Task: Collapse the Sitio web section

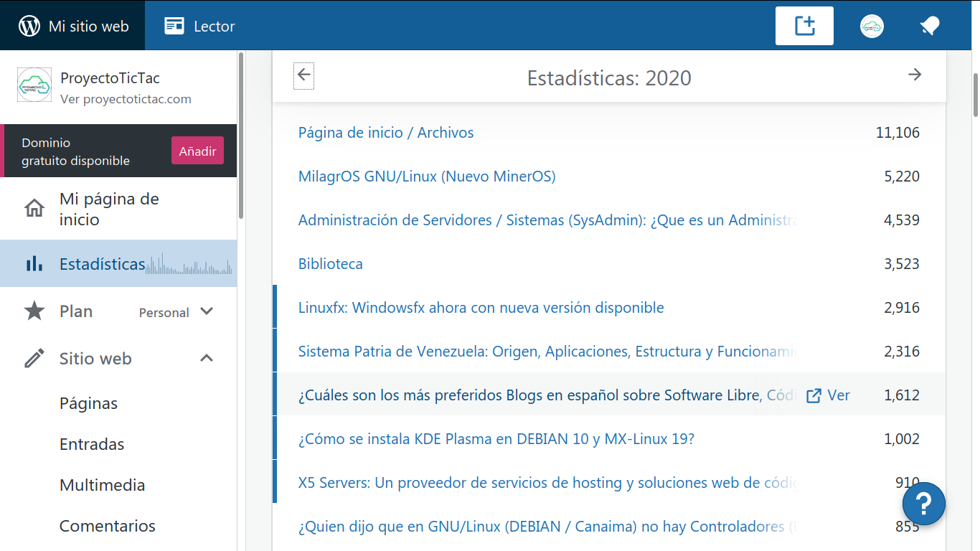Action: coord(207,358)
